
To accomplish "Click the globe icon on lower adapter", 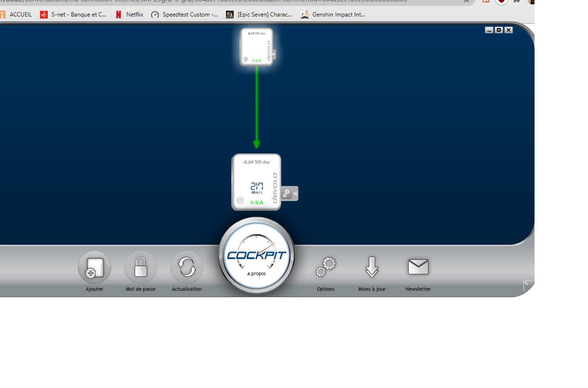I will tap(240, 201).
